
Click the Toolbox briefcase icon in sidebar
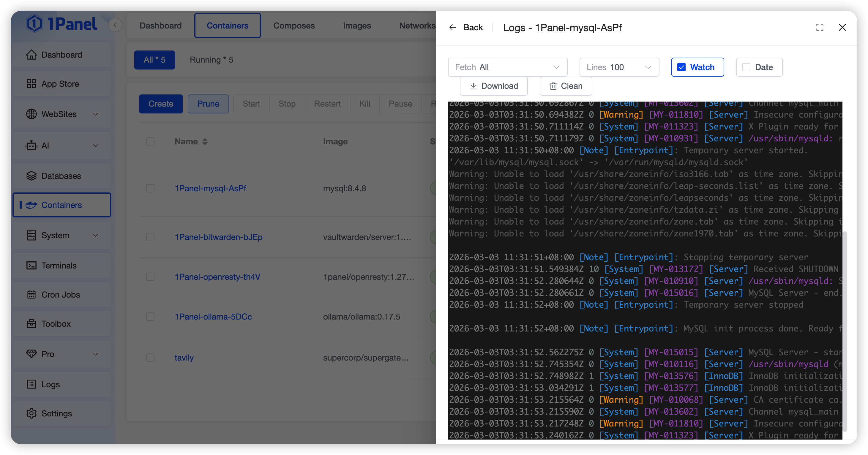[x=31, y=324]
